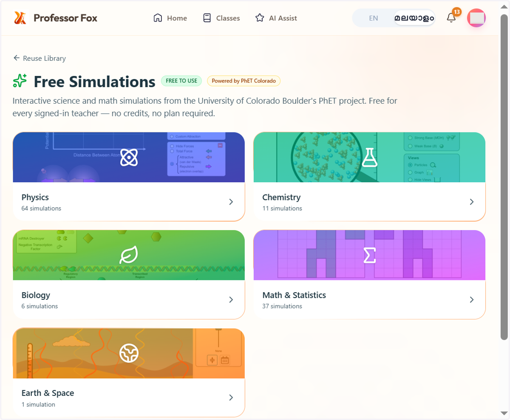The image size is (510, 420).
Task: Click the Powered by PhET Colorado badge
Action: click(244, 81)
